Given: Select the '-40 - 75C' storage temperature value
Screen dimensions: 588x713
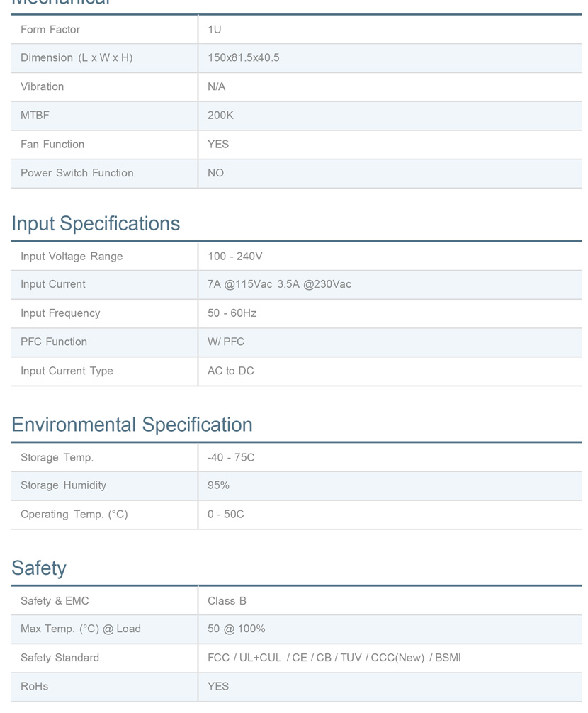Looking at the screenshot, I should 231,457.
